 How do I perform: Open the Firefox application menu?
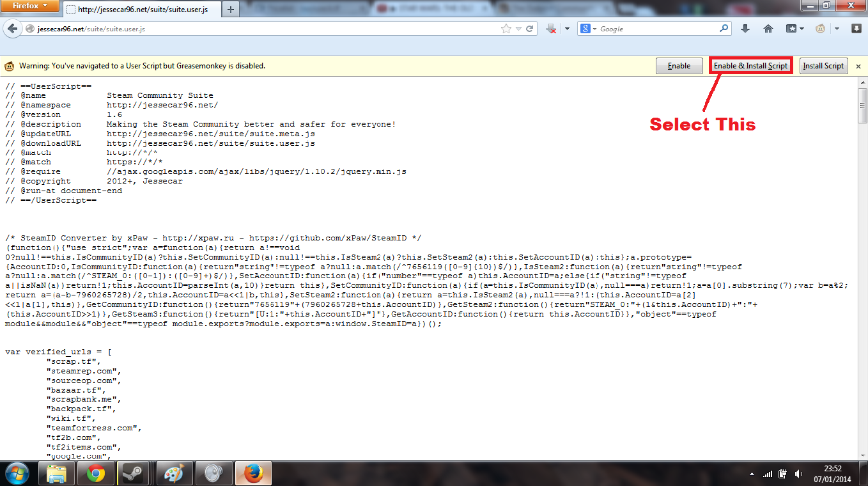pos(30,6)
